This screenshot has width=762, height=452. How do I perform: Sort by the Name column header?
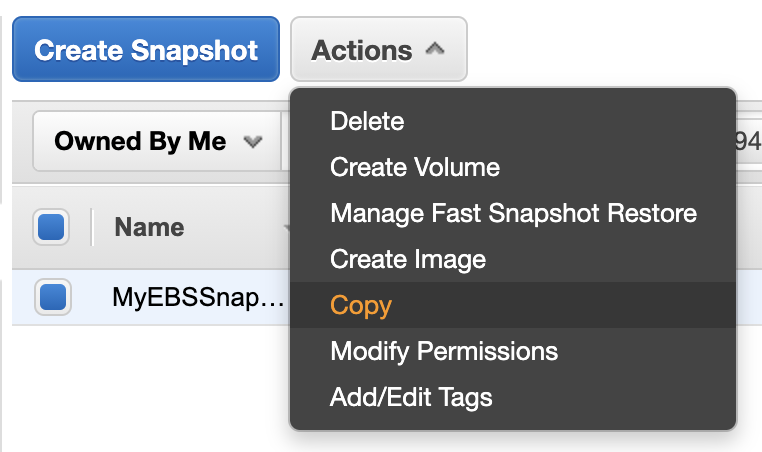tap(149, 227)
